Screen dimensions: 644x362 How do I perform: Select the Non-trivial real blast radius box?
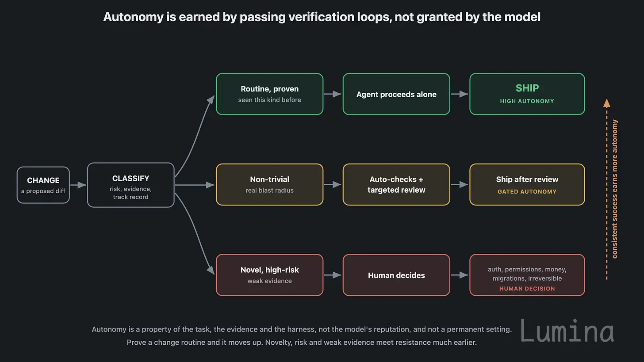(x=270, y=185)
